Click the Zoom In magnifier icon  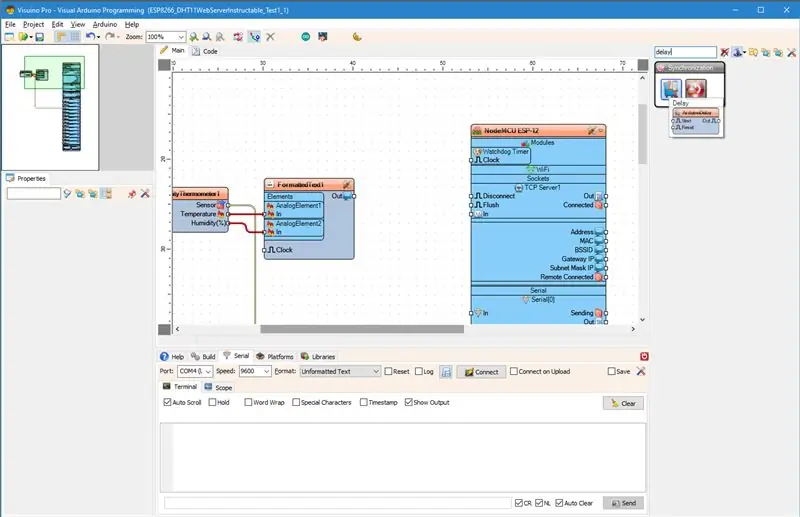[194, 37]
